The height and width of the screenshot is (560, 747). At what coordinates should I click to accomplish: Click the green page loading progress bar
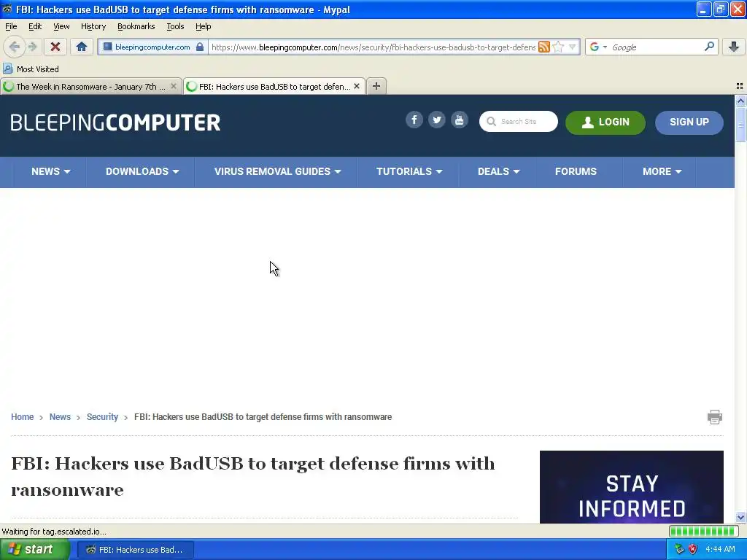(703, 531)
